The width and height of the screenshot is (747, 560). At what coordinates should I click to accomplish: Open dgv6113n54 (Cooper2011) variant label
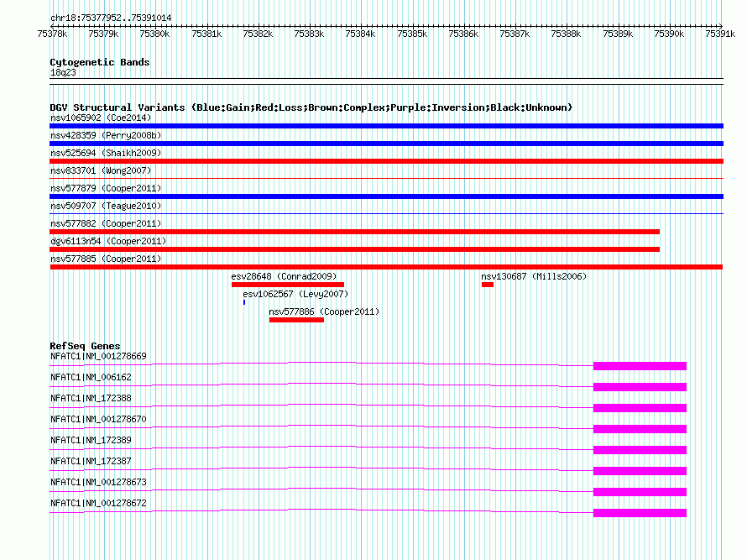108,241
